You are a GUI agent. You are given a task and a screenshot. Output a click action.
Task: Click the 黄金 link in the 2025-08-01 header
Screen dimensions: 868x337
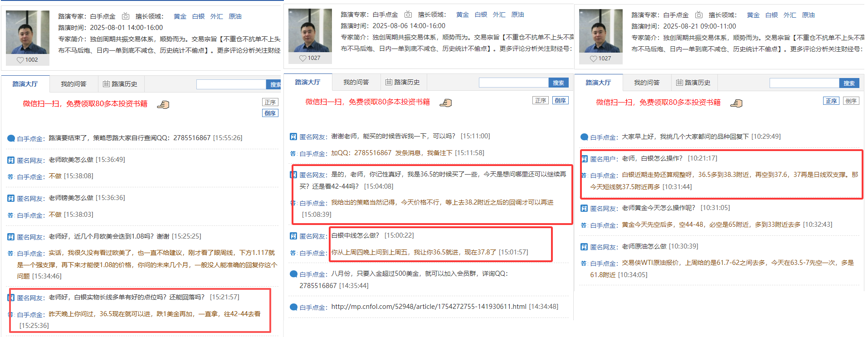[180, 16]
